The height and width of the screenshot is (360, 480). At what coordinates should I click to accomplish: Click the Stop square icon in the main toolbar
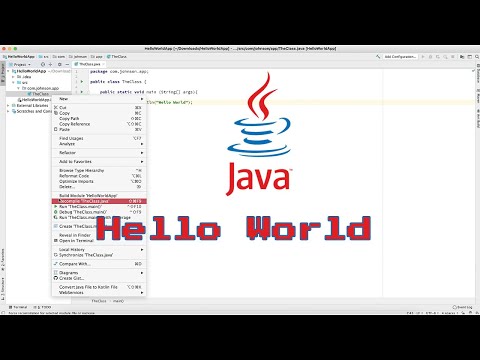pos(453,57)
